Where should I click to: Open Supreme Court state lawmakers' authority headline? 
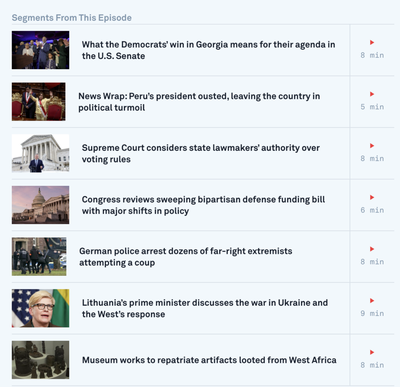[201, 153]
